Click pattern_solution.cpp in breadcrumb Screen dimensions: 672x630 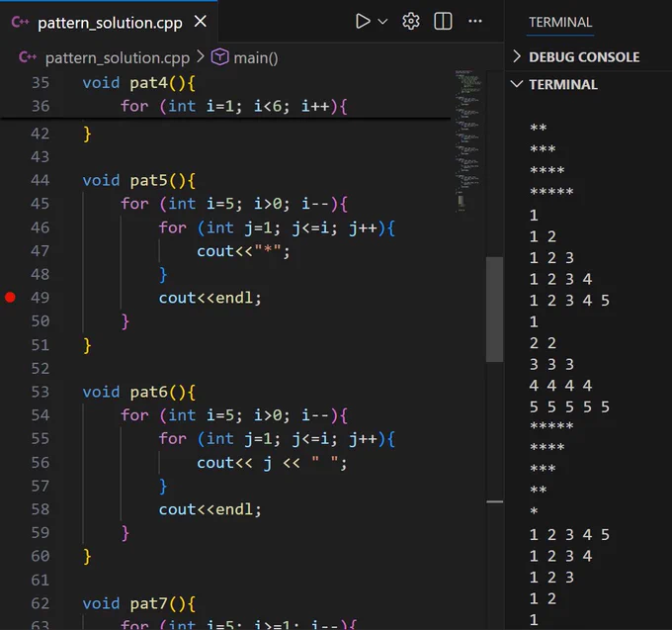118,58
